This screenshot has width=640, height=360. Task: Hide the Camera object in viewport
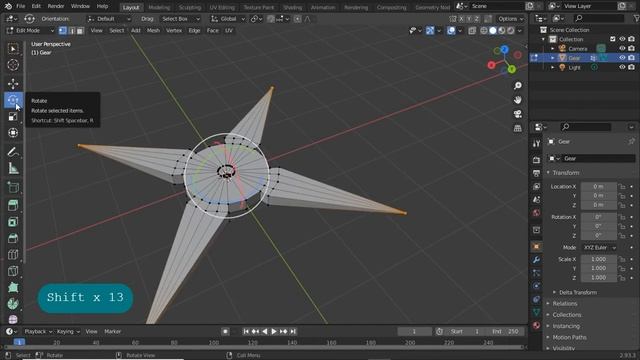pos(622,49)
